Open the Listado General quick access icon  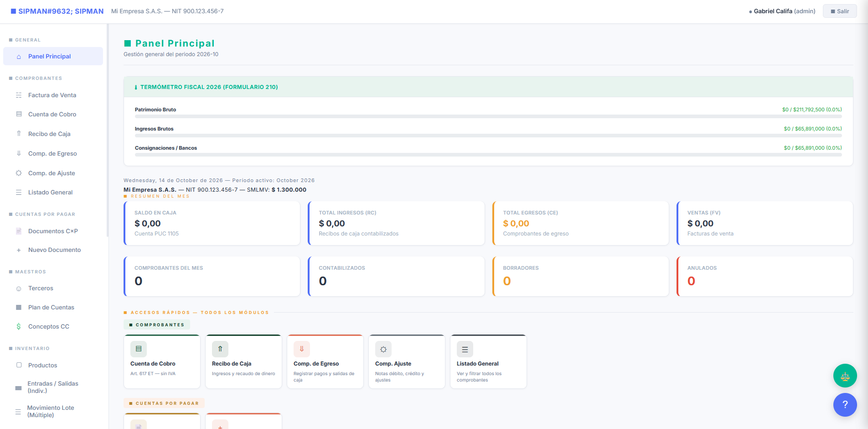coord(465,349)
